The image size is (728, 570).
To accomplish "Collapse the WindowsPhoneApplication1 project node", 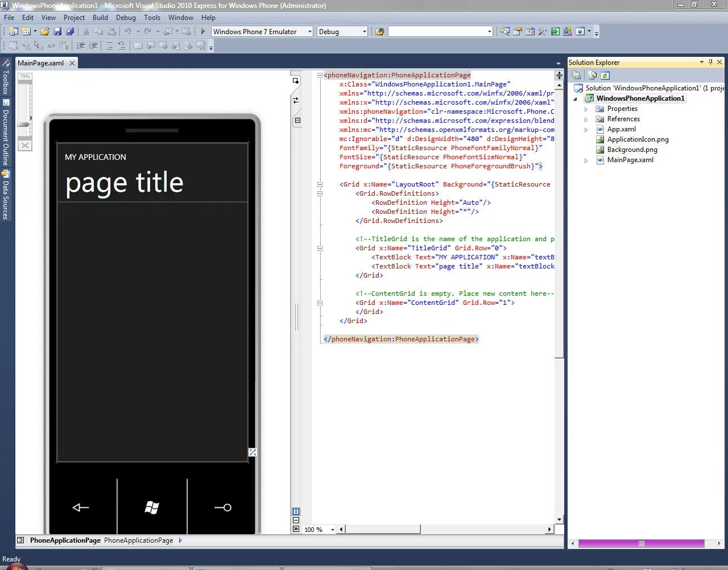I will (575, 98).
